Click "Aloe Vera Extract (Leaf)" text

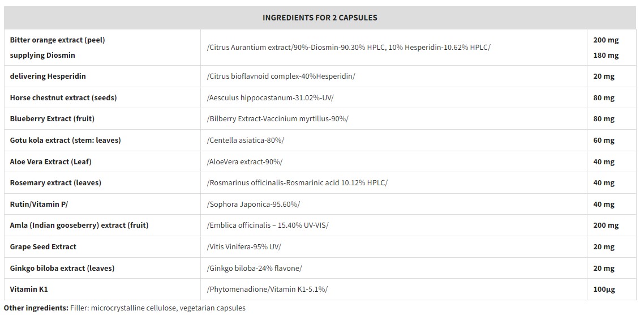51,162
